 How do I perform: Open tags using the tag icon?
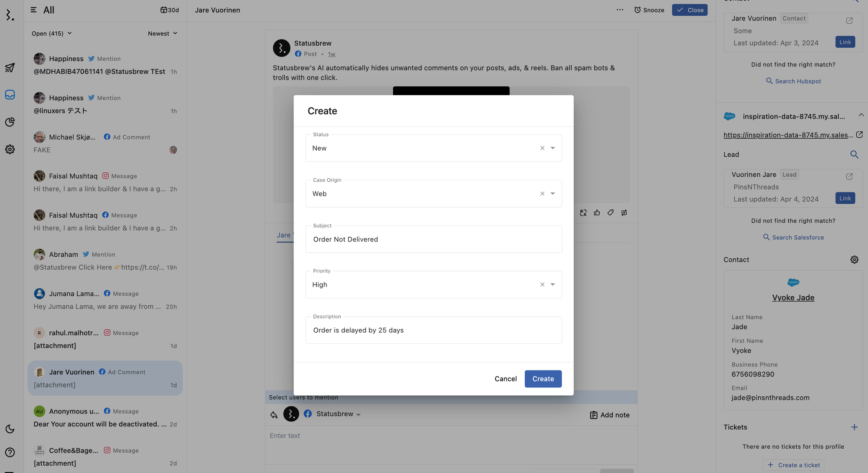611,212
